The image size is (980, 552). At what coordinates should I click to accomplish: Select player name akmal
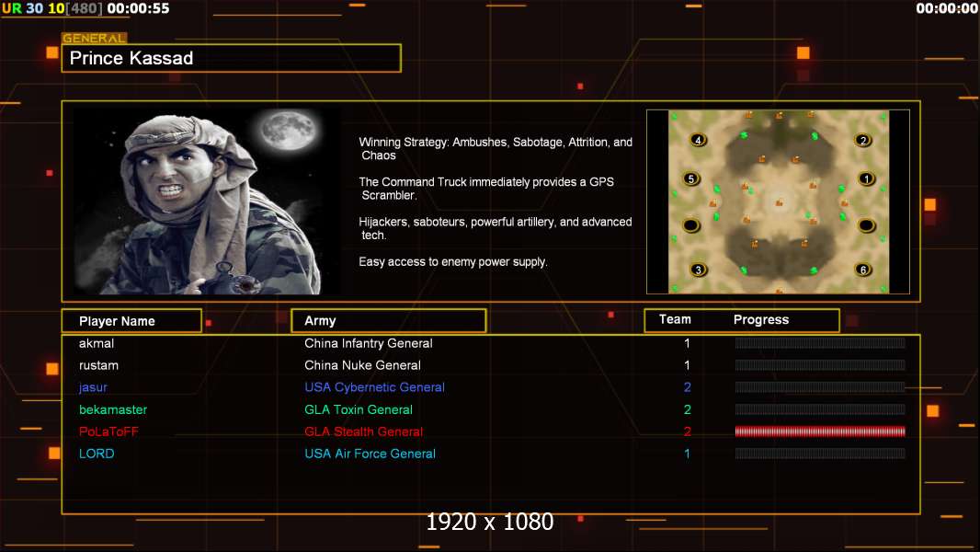(x=97, y=343)
